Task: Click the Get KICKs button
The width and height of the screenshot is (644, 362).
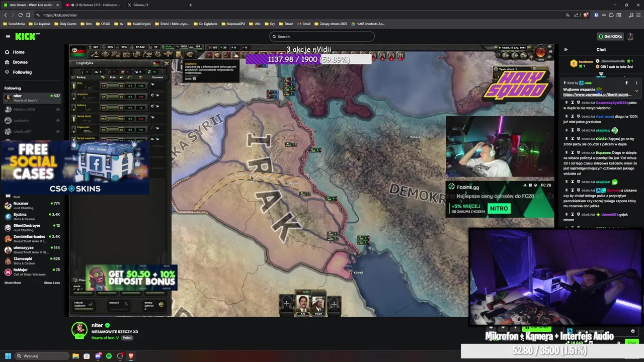Action: [610, 36]
